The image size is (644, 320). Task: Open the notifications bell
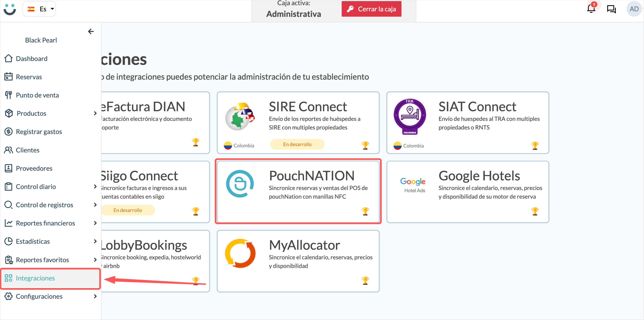[x=591, y=9]
